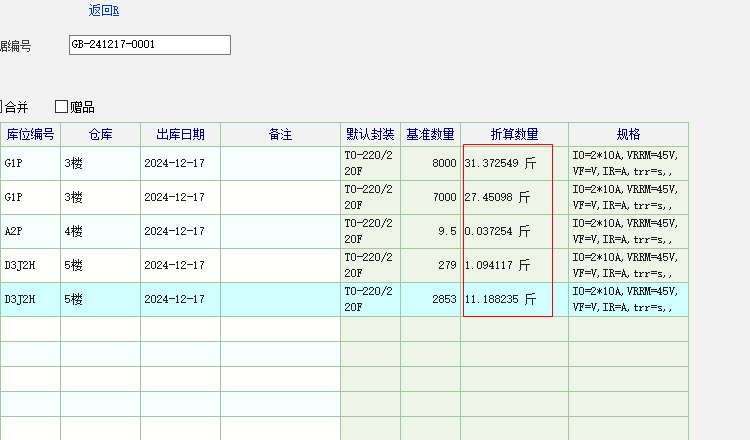This screenshot has height=440, width=750.
Task: Click the 备注 cell in the 8000 row
Action: coord(280,163)
